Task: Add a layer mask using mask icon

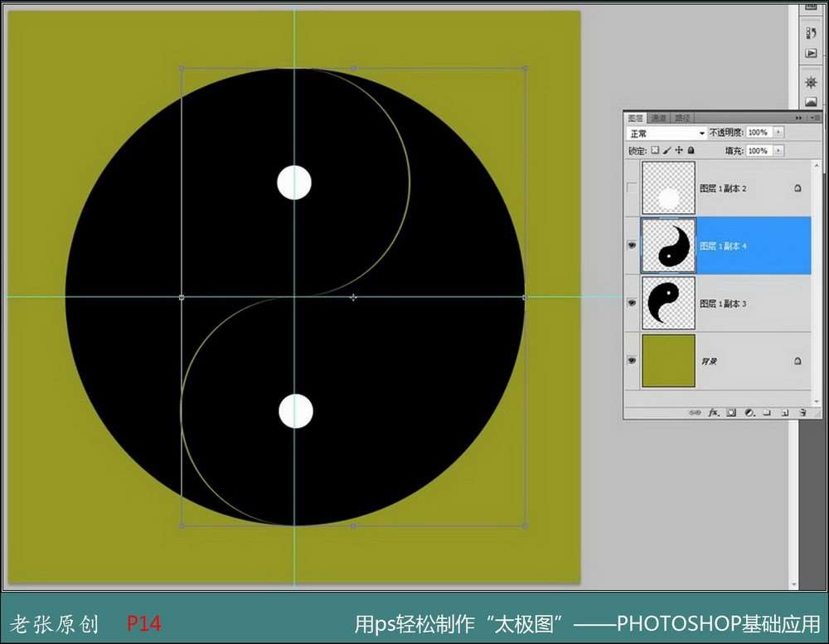Action: pyautogui.click(x=731, y=412)
